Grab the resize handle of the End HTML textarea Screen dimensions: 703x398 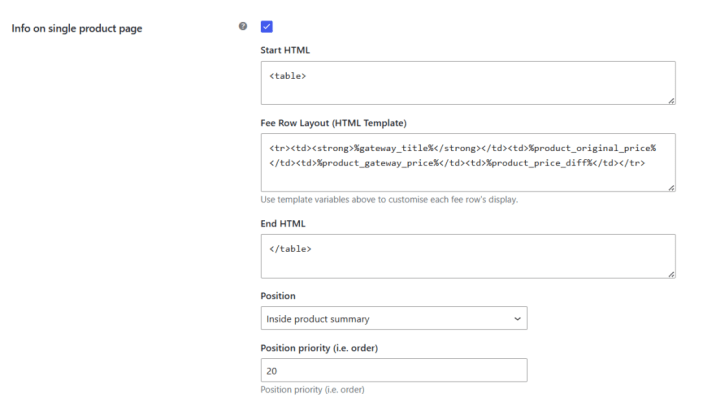671,274
